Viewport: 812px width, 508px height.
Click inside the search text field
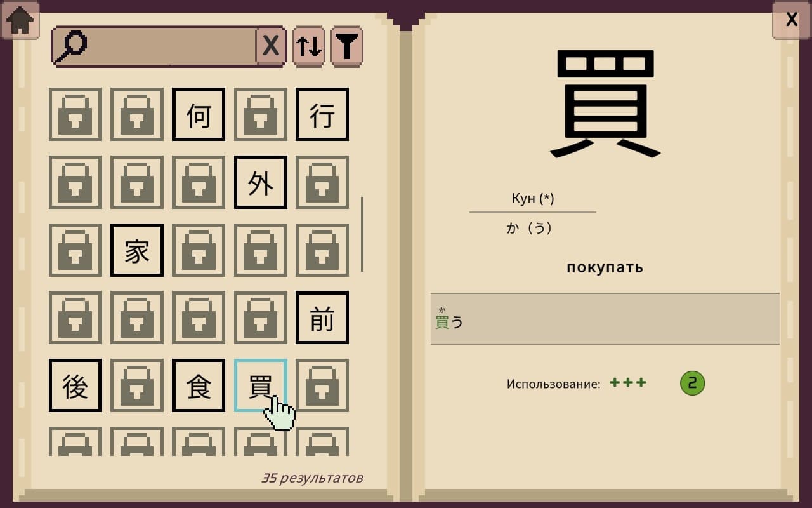coord(171,46)
